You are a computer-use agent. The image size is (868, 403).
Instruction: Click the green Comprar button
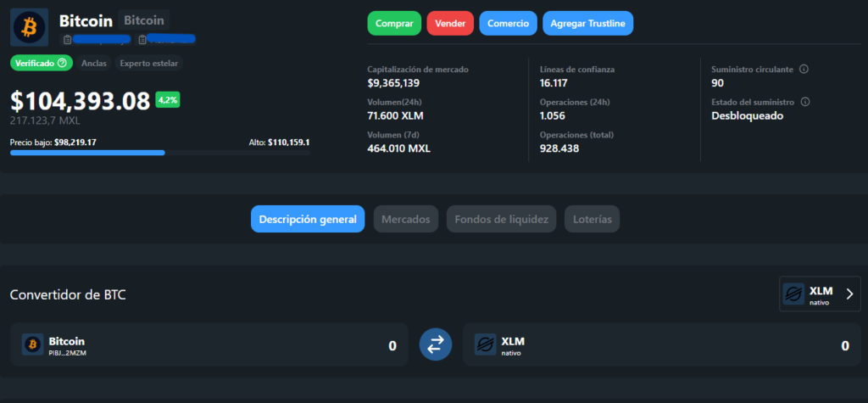(x=394, y=23)
